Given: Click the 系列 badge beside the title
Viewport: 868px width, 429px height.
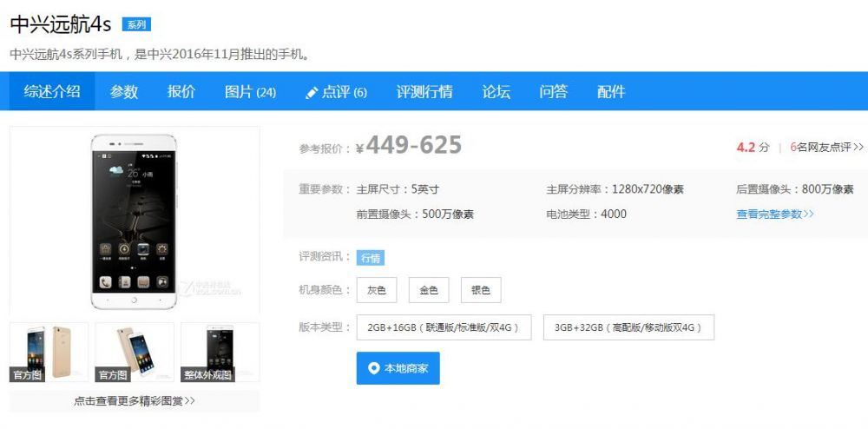Looking at the screenshot, I should [x=136, y=24].
